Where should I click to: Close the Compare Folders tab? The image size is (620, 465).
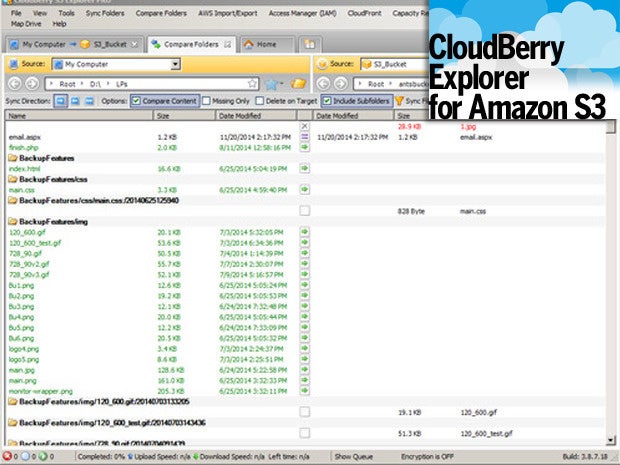[227, 44]
